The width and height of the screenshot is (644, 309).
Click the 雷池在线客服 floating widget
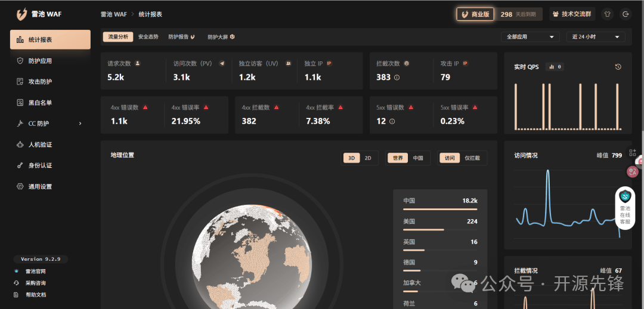[625, 207]
